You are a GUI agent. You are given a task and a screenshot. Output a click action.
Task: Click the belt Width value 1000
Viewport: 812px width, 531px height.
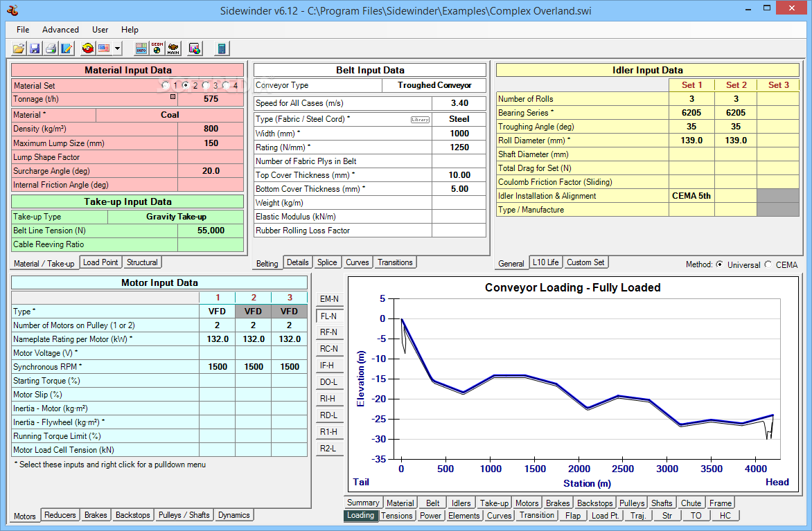point(459,133)
